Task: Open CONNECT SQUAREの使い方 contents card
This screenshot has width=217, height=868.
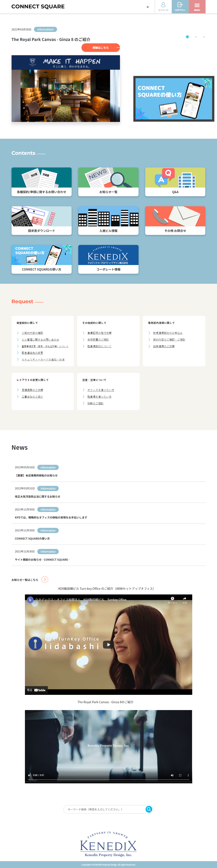Action: [41, 259]
